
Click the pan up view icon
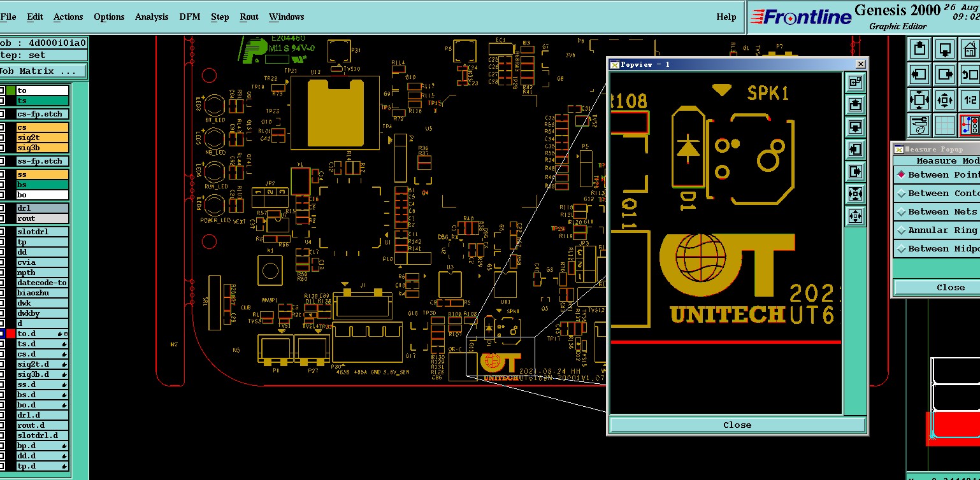click(x=919, y=49)
